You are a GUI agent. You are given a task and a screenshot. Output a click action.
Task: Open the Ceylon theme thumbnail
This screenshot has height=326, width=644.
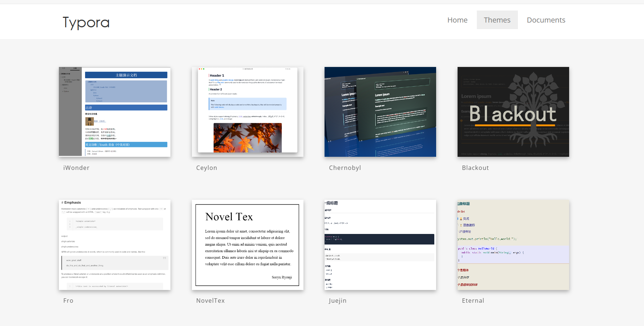click(x=247, y=112)
